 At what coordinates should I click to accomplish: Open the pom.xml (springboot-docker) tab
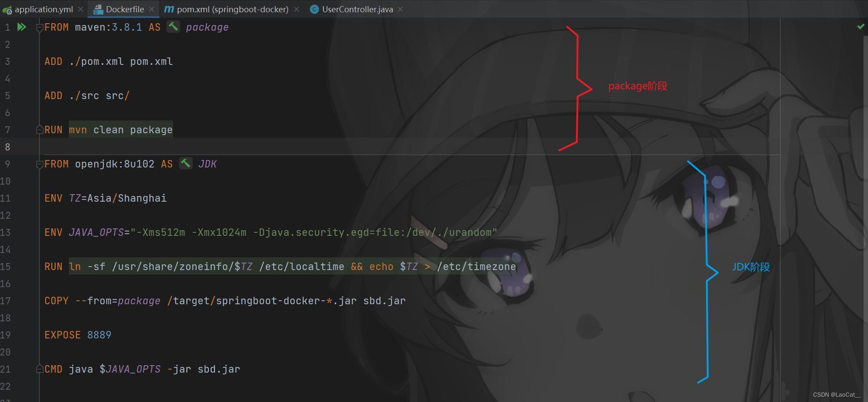[x=233, y=9]
